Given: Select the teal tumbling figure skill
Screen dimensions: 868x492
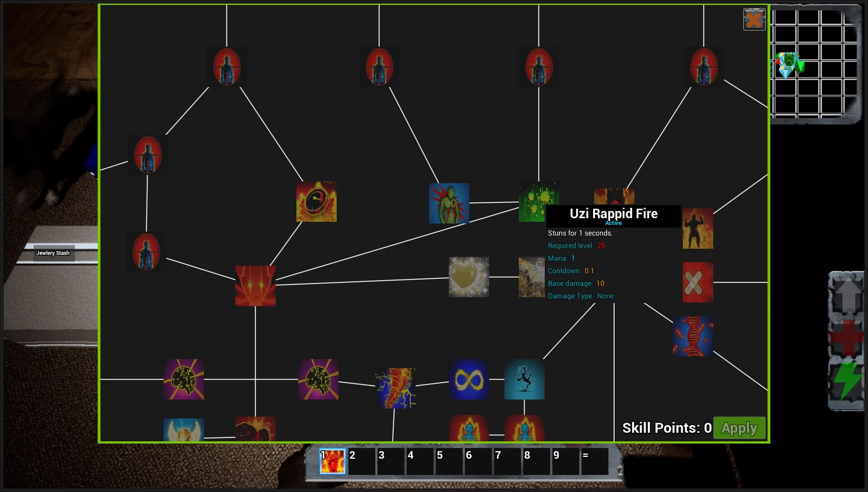Looking at the screenshot, I should click(x=524, y=379).
